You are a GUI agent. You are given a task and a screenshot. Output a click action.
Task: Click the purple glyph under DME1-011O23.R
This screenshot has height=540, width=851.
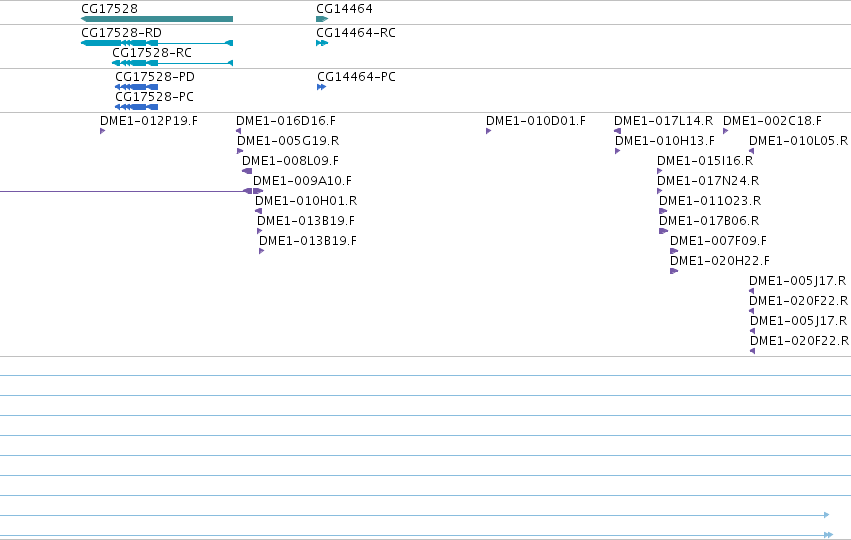pos(663,211)
